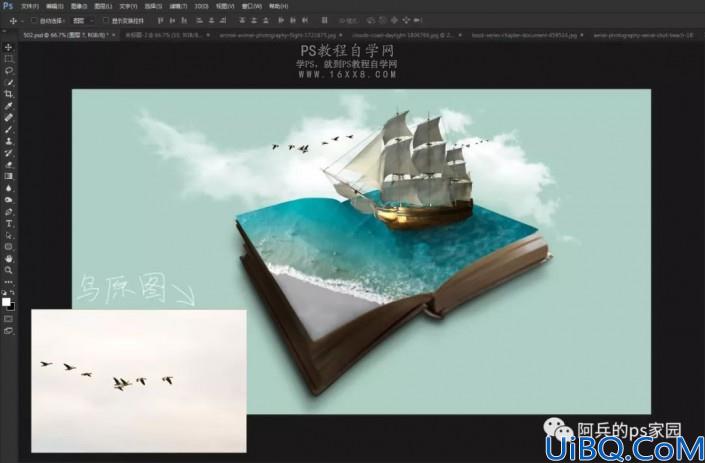Set the background color swatch

11,307
